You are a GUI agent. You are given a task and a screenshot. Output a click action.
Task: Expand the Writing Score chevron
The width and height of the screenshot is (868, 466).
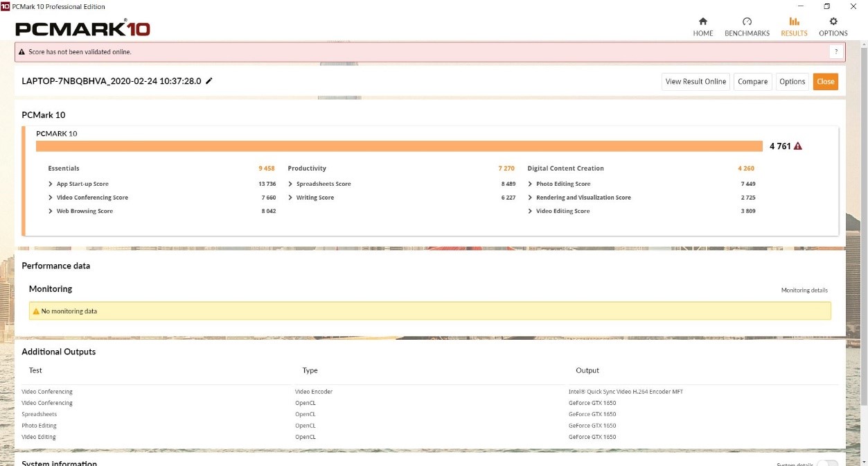(x=290, y=198)
